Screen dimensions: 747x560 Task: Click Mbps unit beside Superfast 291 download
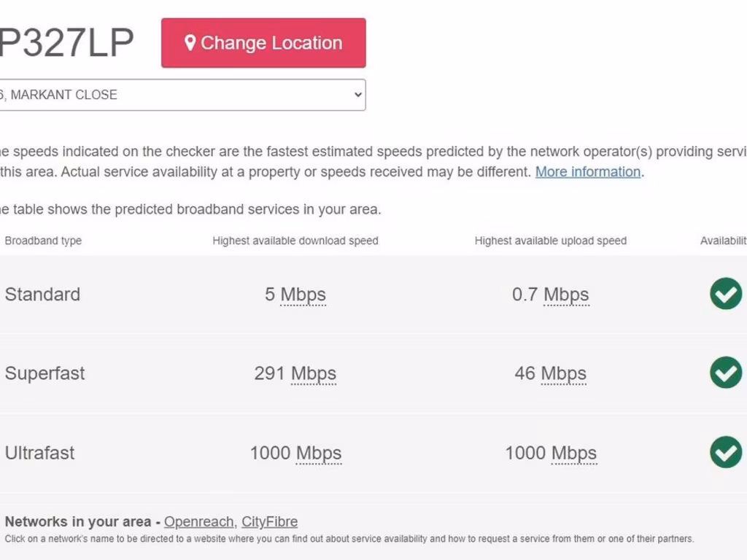[314, 373]
